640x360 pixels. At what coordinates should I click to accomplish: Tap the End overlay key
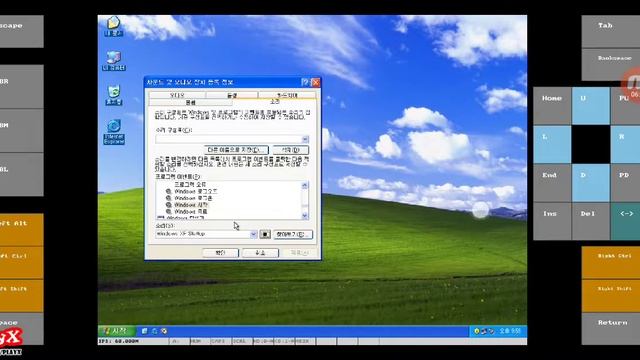click(x=552, y=183)
